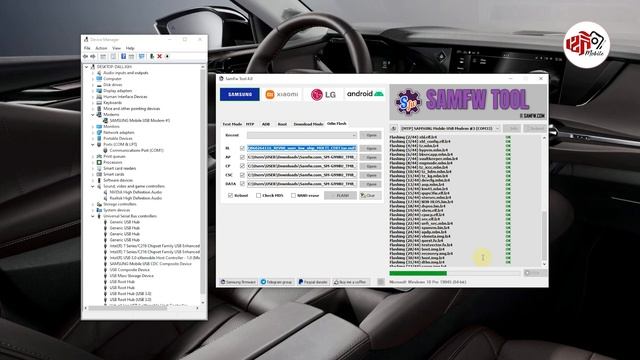
Task: Open the File menu in Device Manager
Action: pyautogui.click(x=87, y=48)
